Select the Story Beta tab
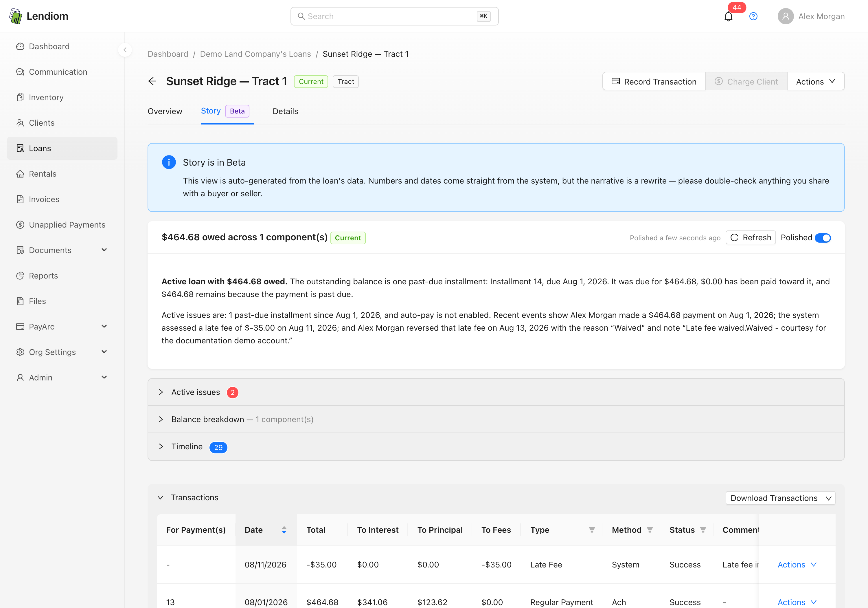This screenshot has width=868, height=608. (227, 111)
